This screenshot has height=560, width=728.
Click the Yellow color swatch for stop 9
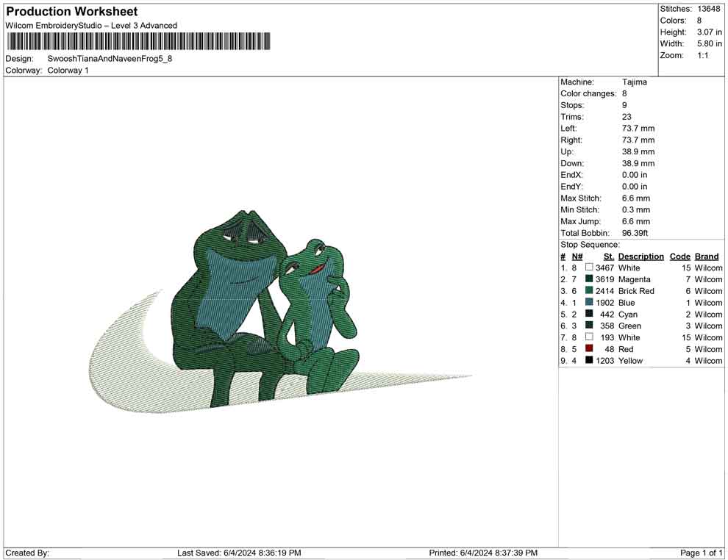pyautogui.click(x=589, y=360)
